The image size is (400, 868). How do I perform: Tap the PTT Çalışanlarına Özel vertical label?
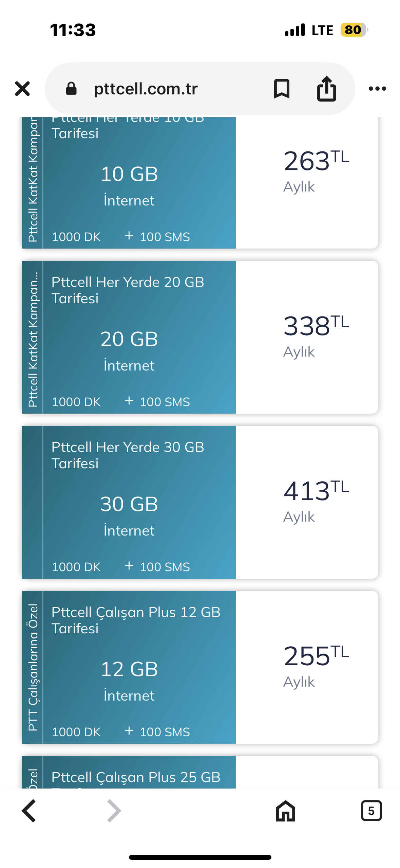click(x=33, y=667)
